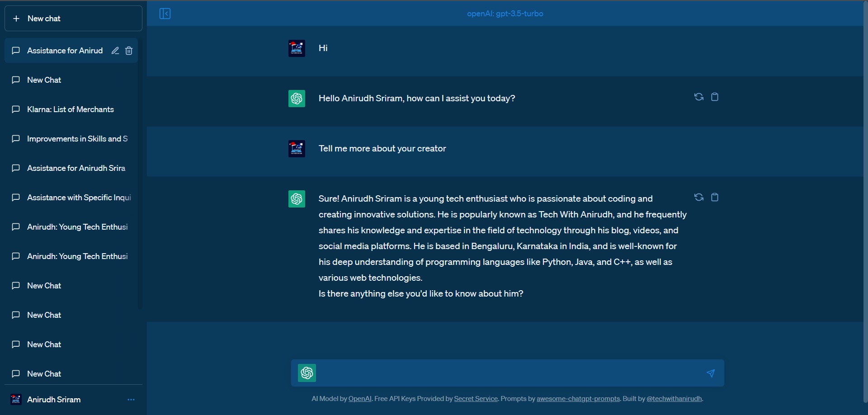
Task: Open the Klarna: List of Merchants chat
Action: tap(71, 109)
